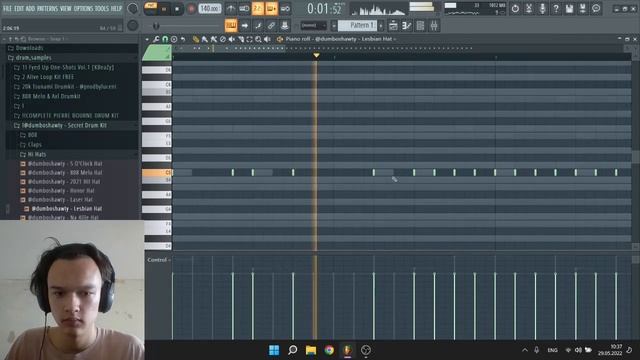Click the record button

191,9
